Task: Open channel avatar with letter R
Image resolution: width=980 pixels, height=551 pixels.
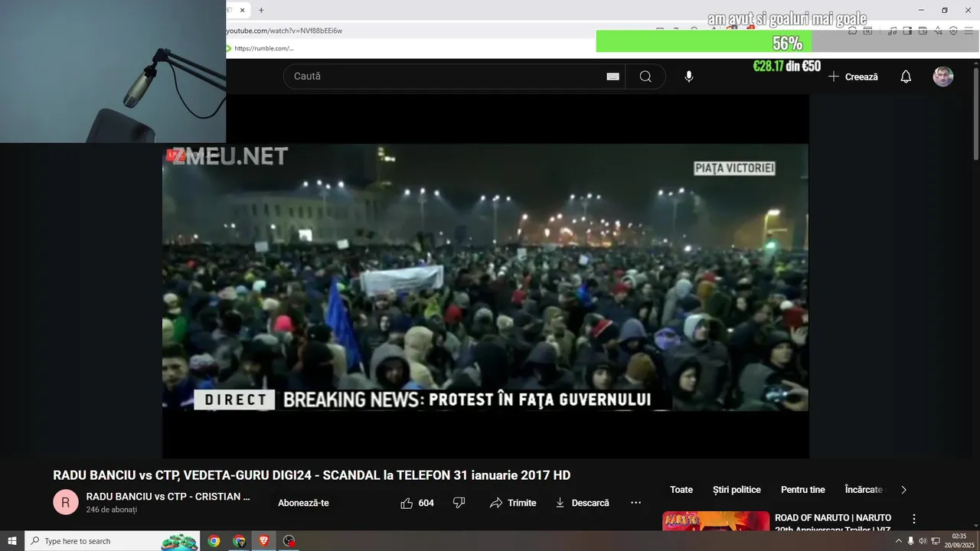Action: [x=66, y=503]
